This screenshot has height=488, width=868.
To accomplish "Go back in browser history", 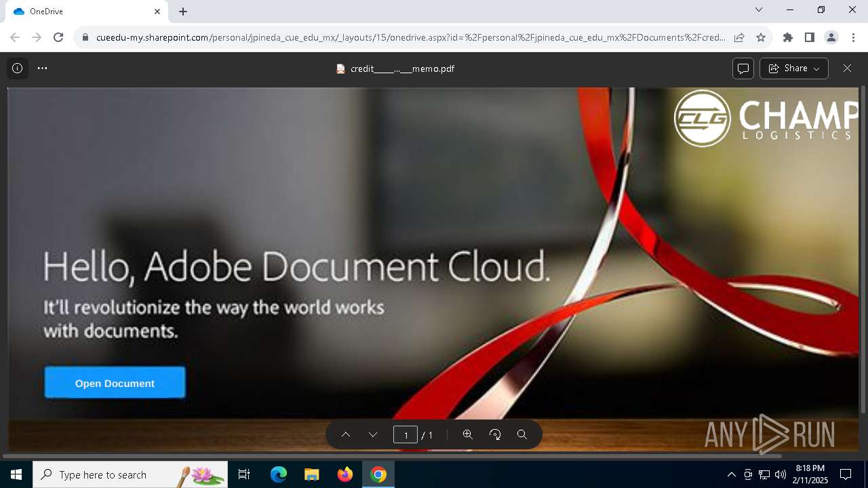I will click(15, 37).
